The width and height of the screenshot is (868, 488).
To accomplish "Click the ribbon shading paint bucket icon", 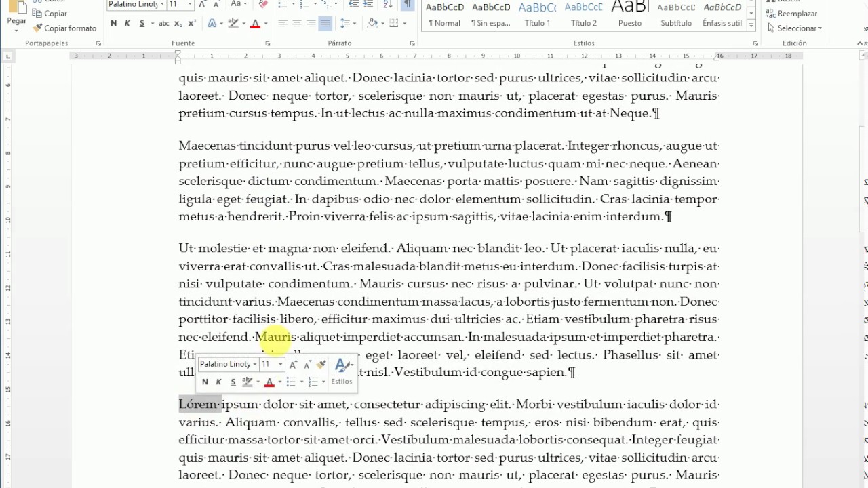I will [372, 24].
